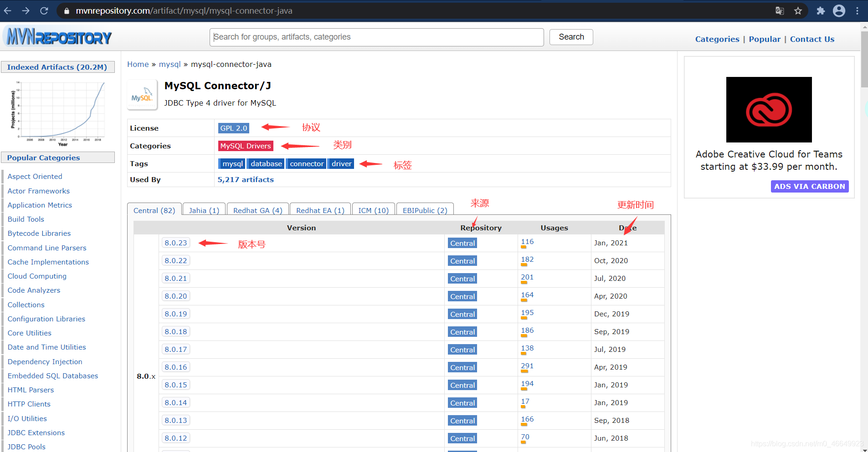Open version 8.0.16
This screenshot has width=868, height=452.
tap(176, 367)
